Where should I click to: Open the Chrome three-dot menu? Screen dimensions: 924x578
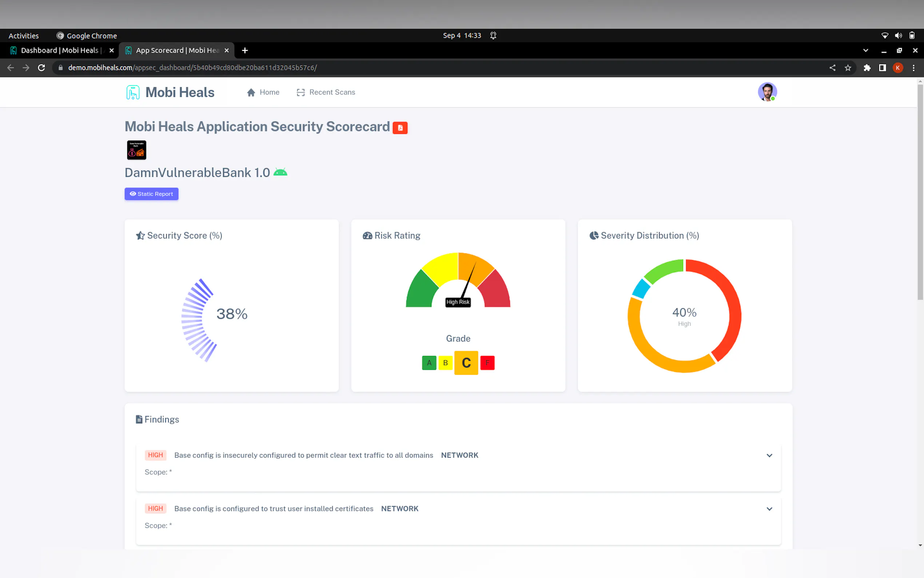coord(914,68)
